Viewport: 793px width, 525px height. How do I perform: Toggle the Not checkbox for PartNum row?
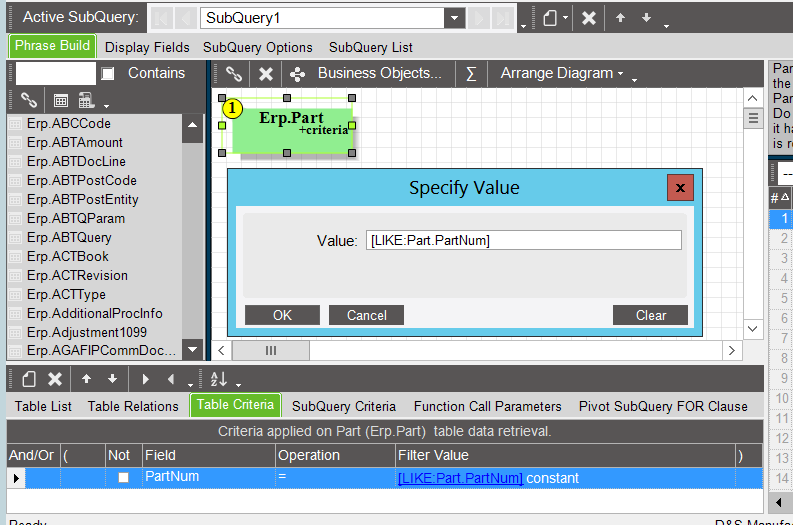pos(123,477)
